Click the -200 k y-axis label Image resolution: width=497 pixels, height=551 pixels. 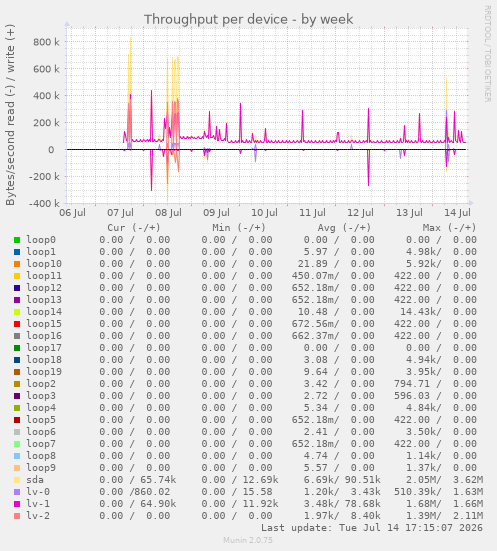[44, 176]
